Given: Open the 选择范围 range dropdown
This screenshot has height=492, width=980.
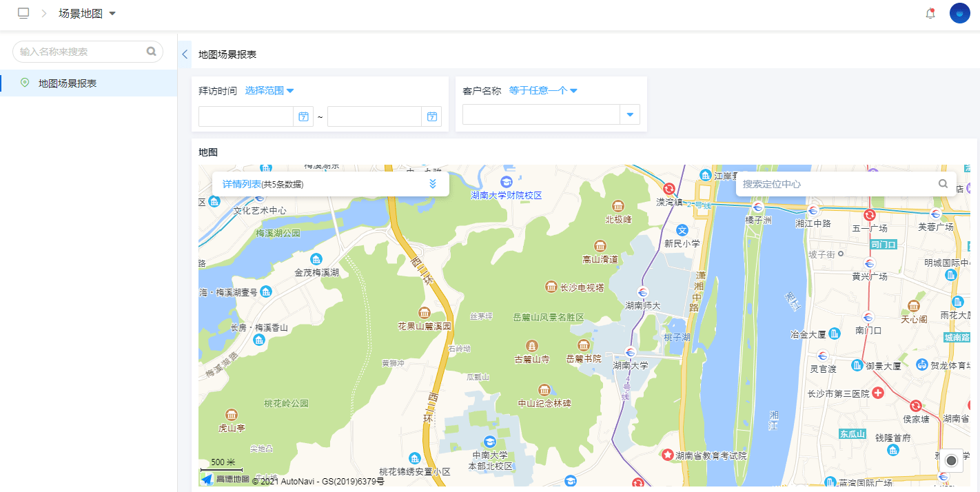Looking at the screenshot, I should [x=269, y=90].
